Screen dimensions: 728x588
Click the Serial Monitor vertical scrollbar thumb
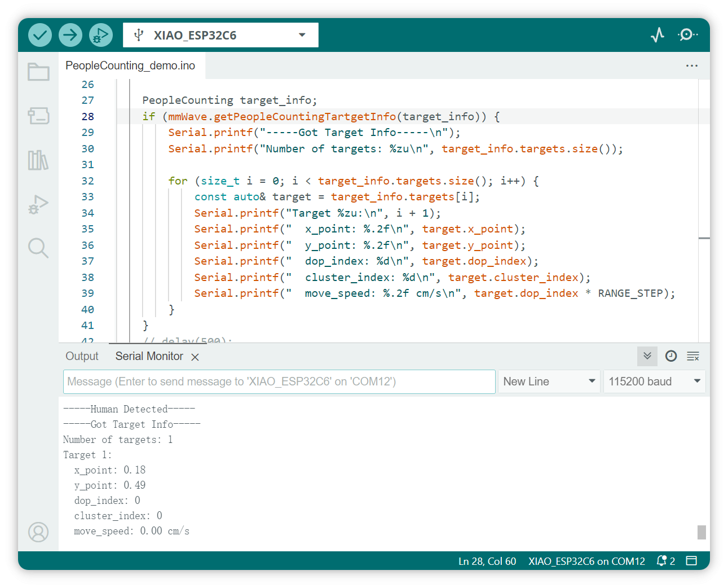coord(701,532)
